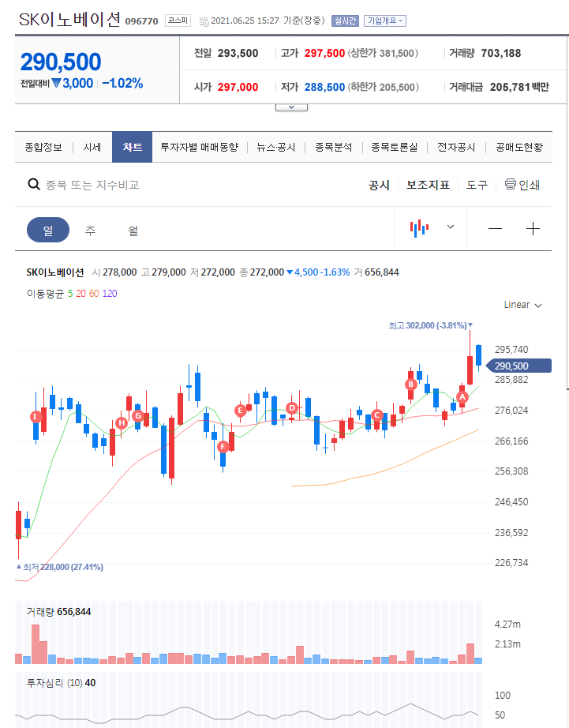This screenshot has height=728, width=569.
Task: Click the 코스피 market badge
Action: pos(178,21)
